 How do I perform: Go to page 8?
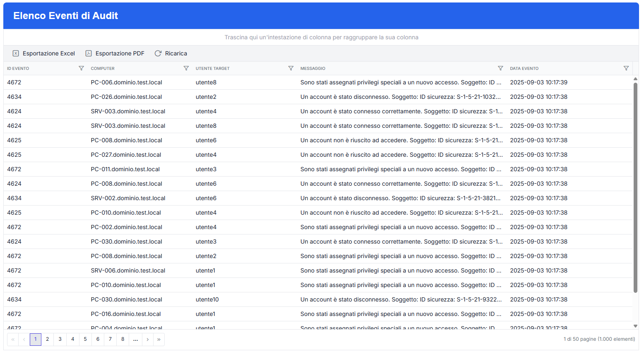click(123, 340)
